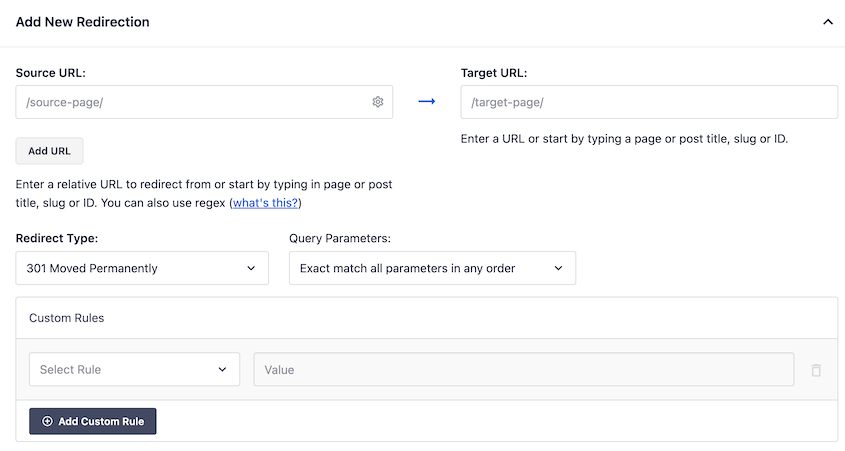Click the chevron arrow in Query Parameters select
This screenshot has width=845, height=451.
pos(558,268)
